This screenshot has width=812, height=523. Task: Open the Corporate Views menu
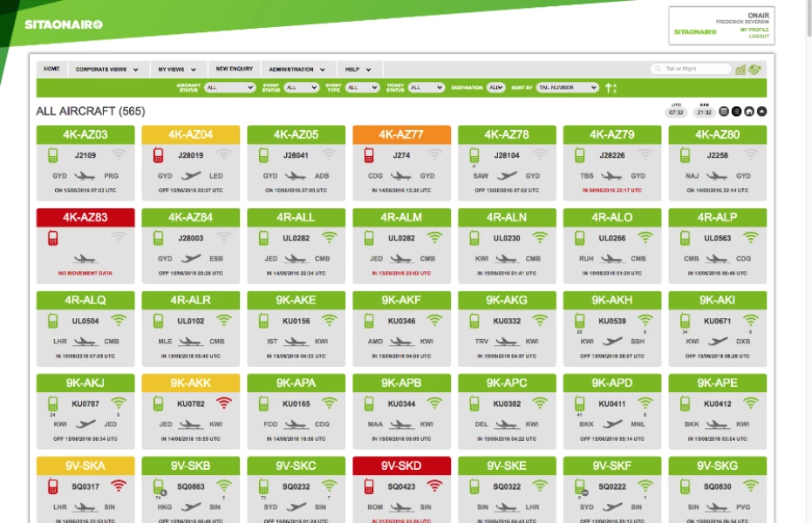point(106,69)
